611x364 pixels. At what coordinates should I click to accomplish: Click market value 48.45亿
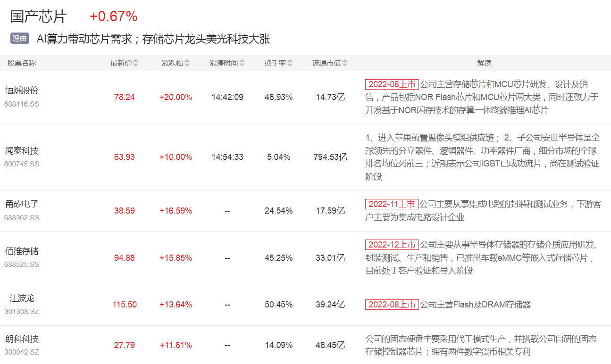tap(330, 345)
